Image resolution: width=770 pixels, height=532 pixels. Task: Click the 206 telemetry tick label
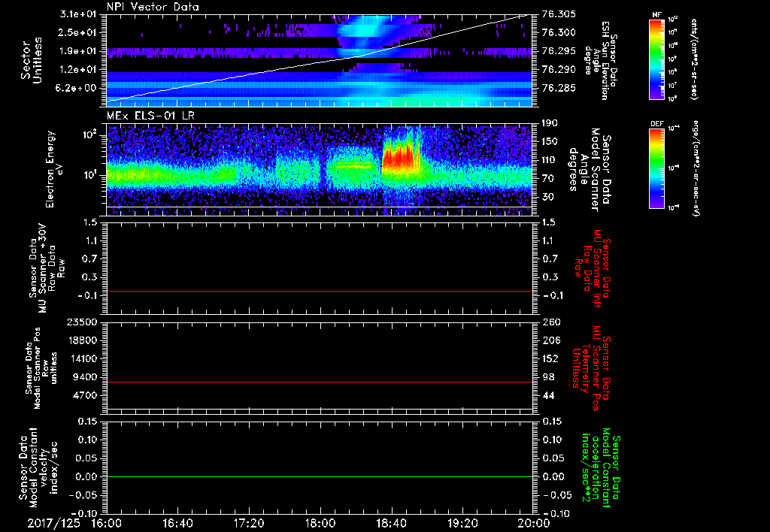point(550,340)
